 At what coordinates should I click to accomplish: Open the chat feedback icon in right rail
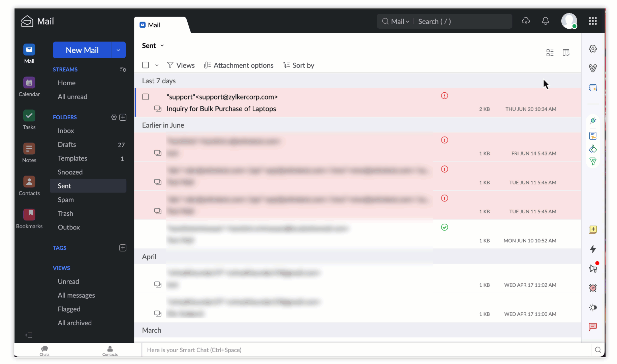pyautogui.click(x=593, y=327)
